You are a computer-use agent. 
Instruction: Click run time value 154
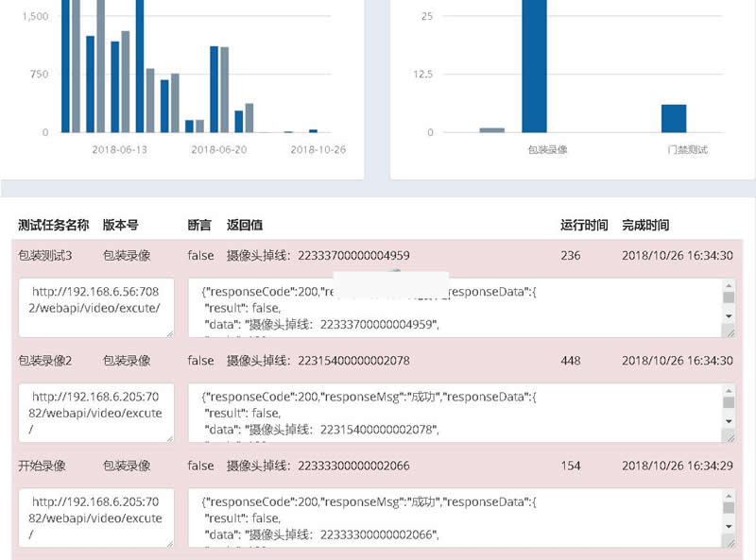[571, 466]
